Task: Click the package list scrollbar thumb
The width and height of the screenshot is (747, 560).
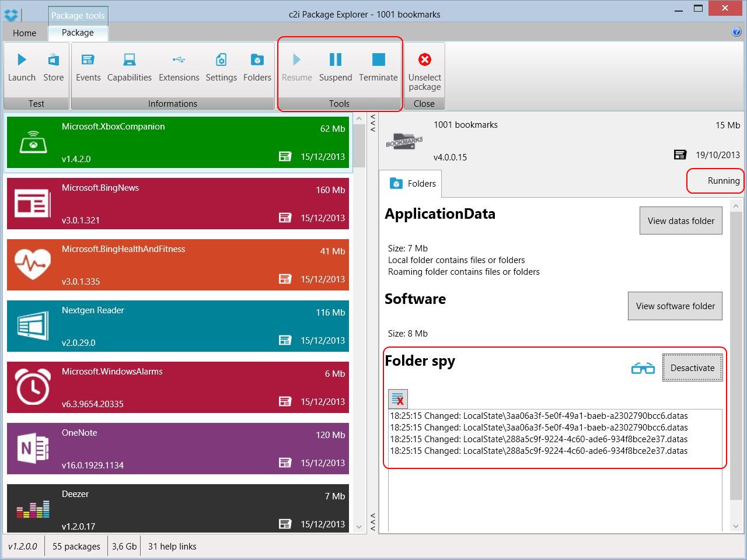Action: (x=359, y=146)
